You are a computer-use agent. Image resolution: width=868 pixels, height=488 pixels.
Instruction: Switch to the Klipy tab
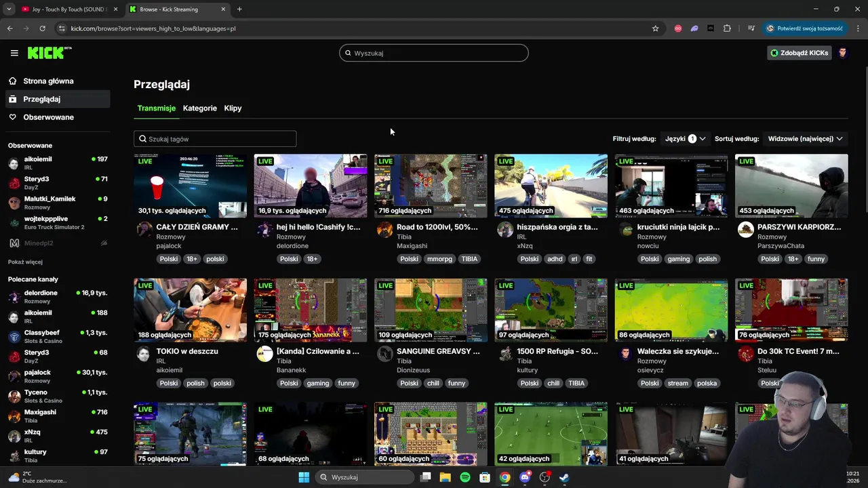pos(233,108)
